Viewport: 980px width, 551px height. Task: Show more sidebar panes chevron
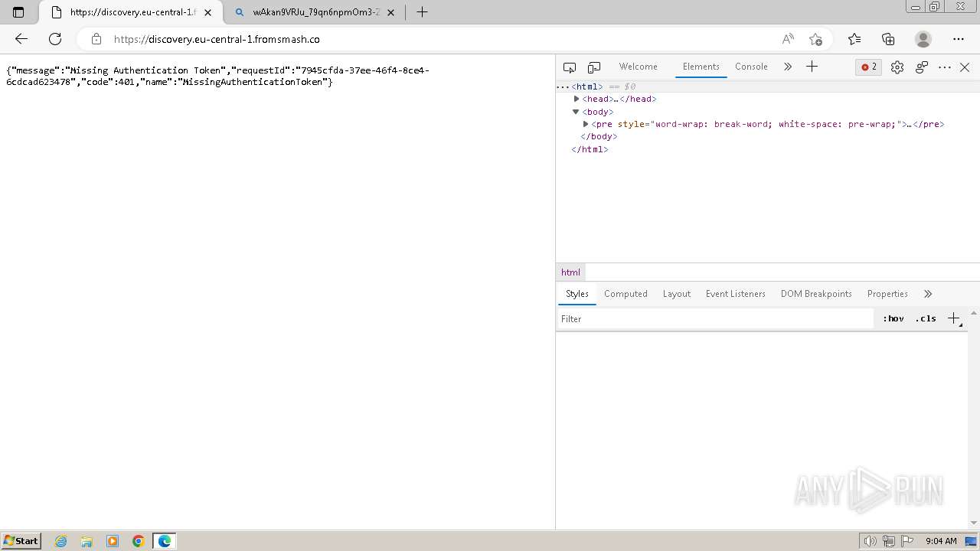[x=928, y=294]
